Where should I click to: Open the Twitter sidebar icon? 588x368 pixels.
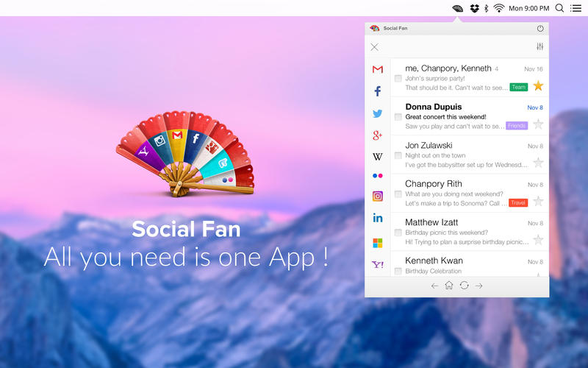coord(378,113)
